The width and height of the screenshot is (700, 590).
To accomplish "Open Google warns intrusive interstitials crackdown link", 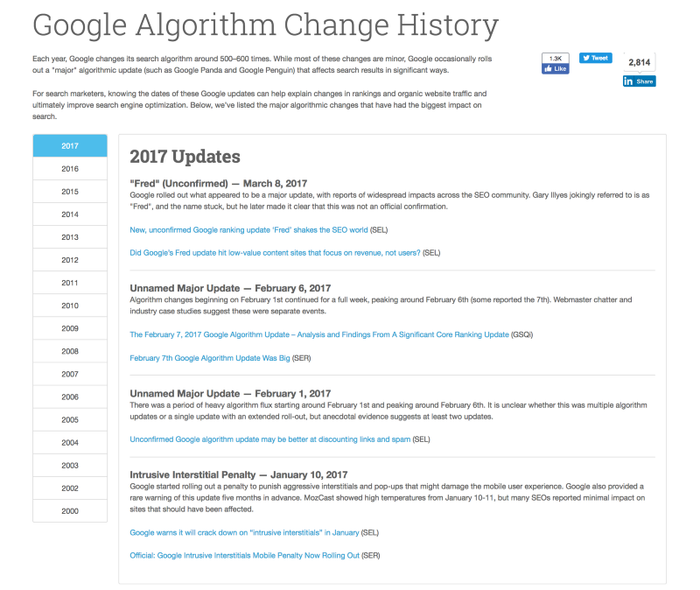I will tap(244, 533).
